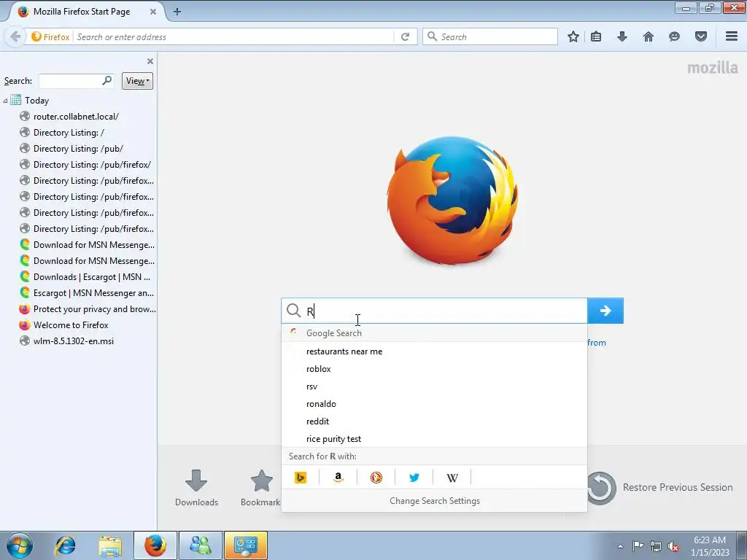Restore Previous Session

click(x=660, y=488)
